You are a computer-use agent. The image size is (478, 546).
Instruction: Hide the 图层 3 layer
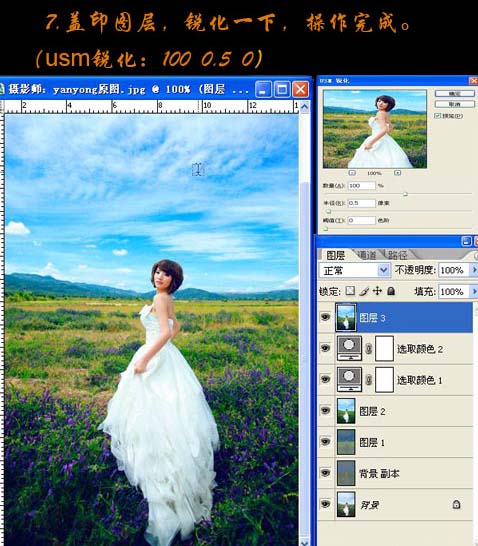click(x=325, y=317)
